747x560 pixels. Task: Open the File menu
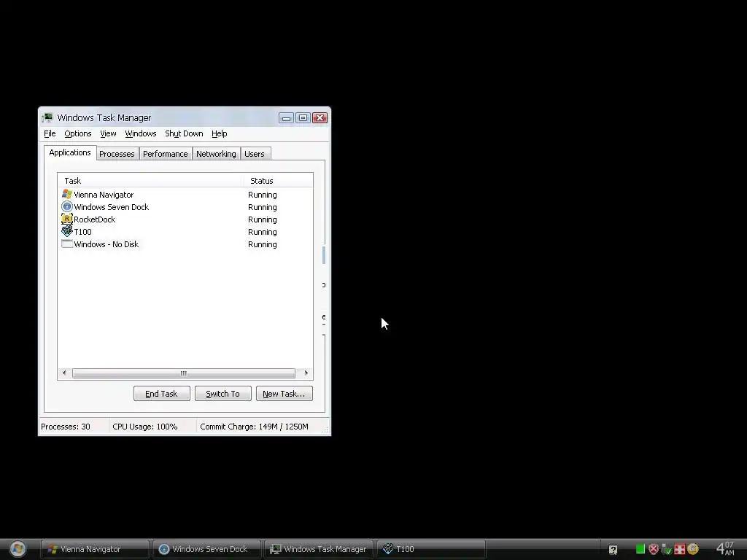click(50, 134)
